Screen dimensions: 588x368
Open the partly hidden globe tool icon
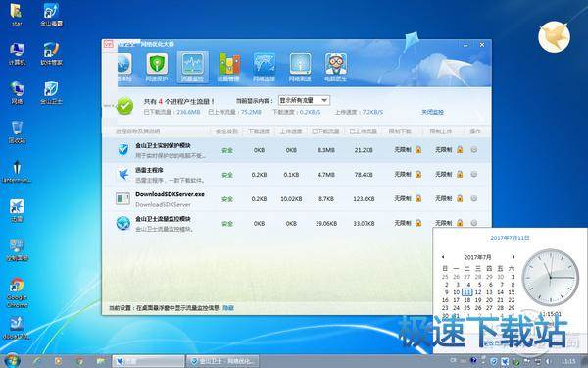point(124,68)
